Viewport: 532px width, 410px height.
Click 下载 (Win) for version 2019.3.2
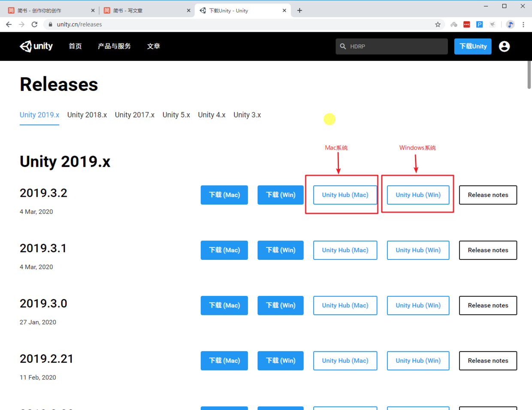pyautogui.click(x=281, y=195)
